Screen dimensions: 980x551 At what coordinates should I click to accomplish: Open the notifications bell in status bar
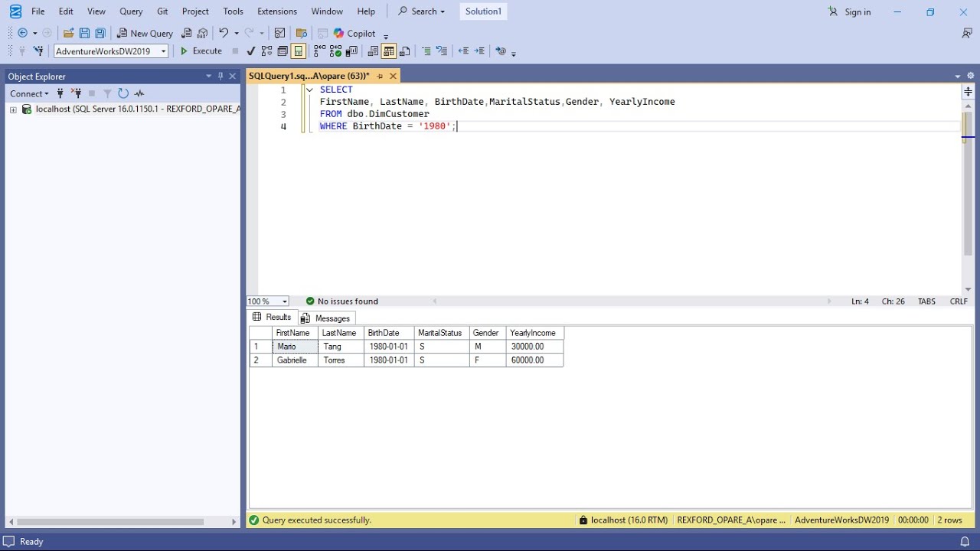[x=965, y=542]
